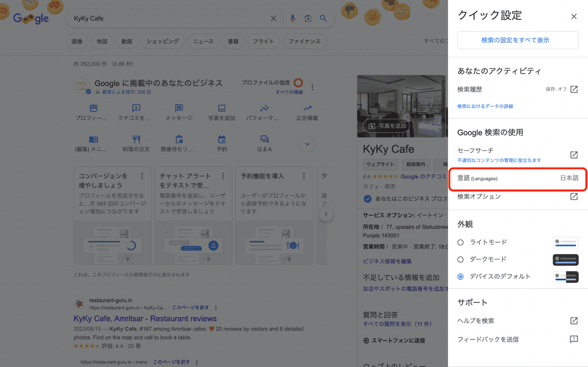588x367 pixels.
Task: Open the Q & A business icon
Action: [265, 140]
